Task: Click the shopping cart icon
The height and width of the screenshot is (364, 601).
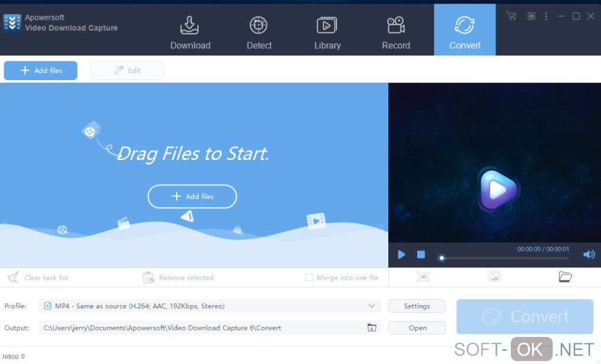Action: 511,16
